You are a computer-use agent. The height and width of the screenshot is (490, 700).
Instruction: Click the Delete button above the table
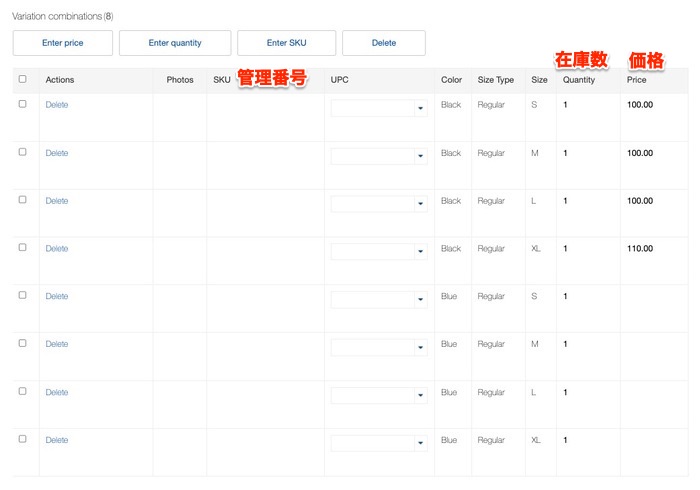[383, 43]
